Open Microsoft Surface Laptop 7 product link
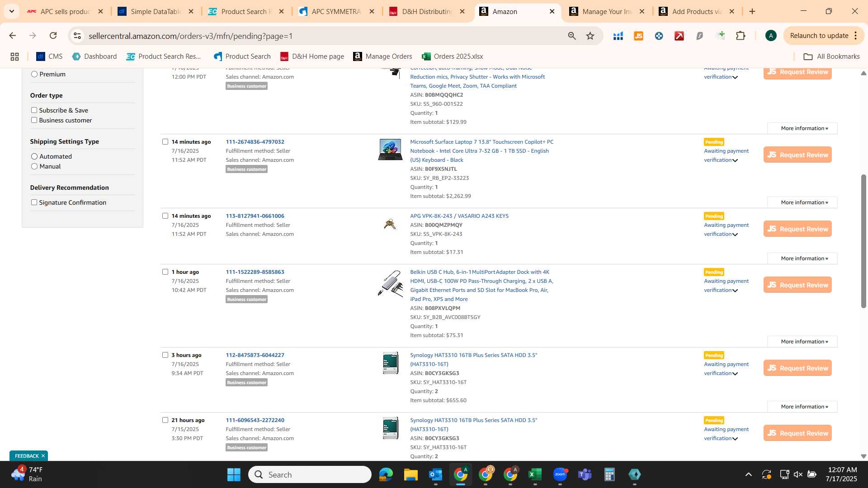The image size is (868, 488). (x=481, y=151)
